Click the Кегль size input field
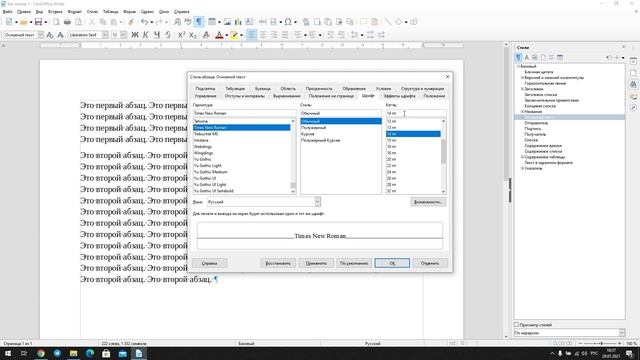 tap(416, 113)
